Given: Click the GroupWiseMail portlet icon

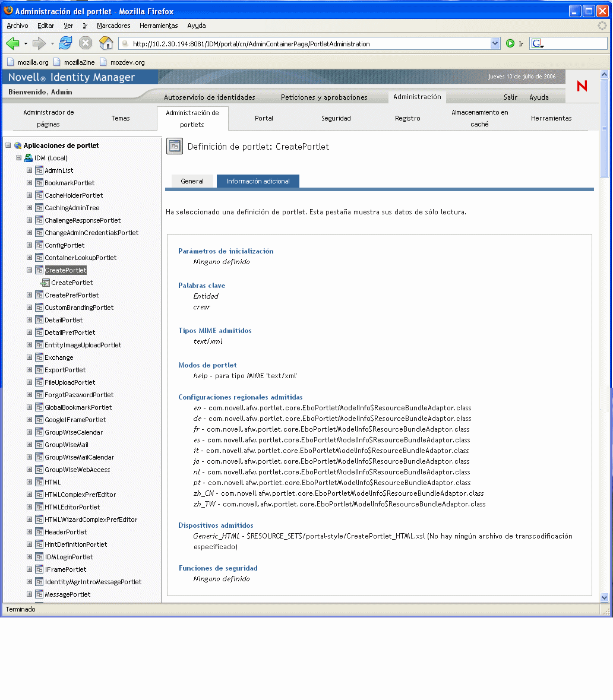Looking at the screenshot, I should pyautogui.click(x=39, y=445).
